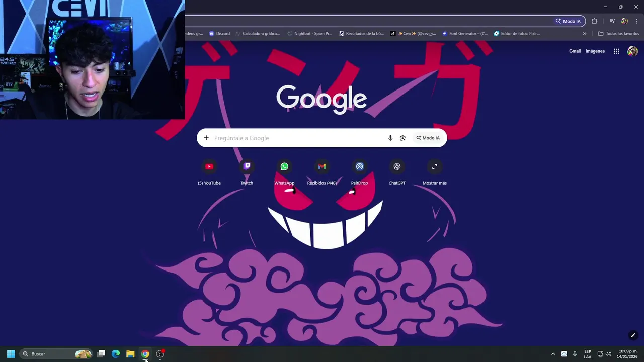
Task: Switch to Chrome on the taskbar
Action: [145, 354]
